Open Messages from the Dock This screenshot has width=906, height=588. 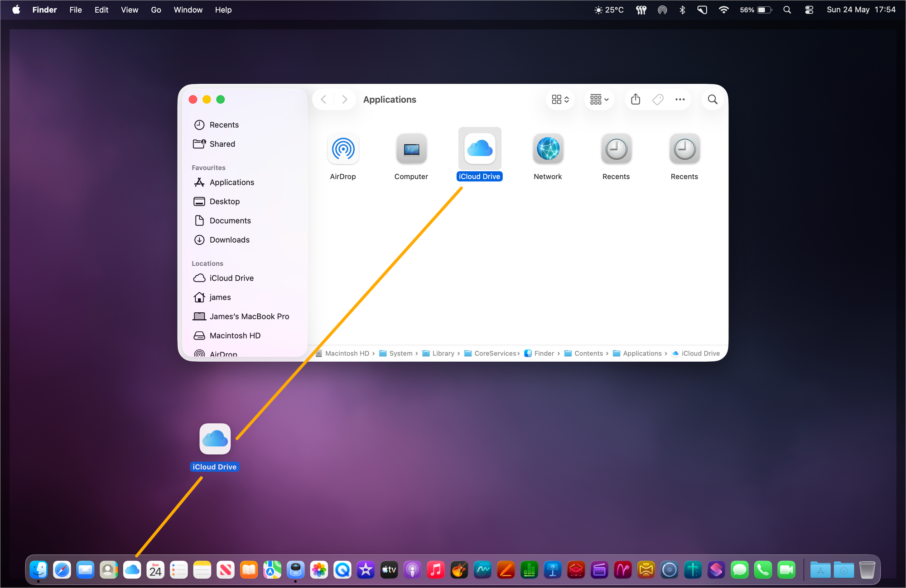point(740,569)
